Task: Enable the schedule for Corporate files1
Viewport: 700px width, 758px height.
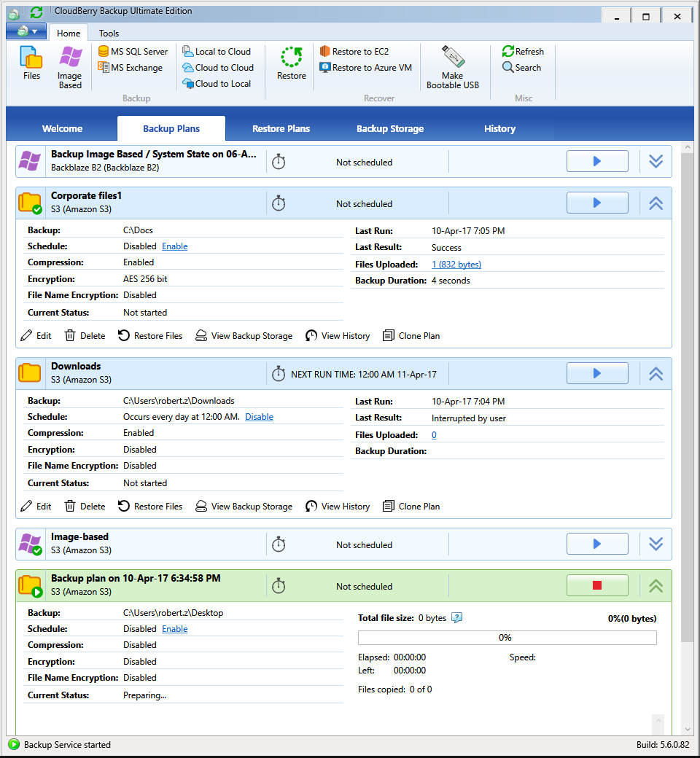Action: [x=175, y=246]
